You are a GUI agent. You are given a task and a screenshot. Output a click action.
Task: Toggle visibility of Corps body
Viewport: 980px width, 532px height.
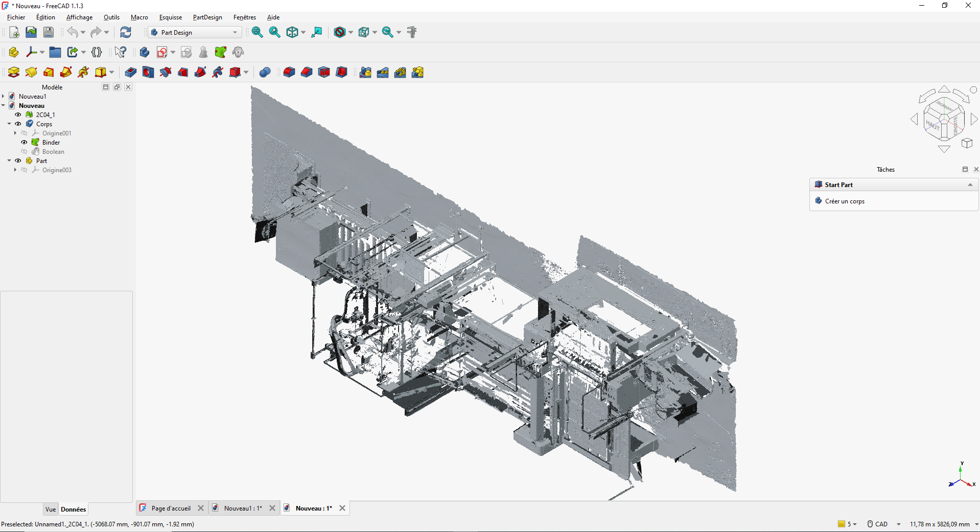tap(18, 124)
